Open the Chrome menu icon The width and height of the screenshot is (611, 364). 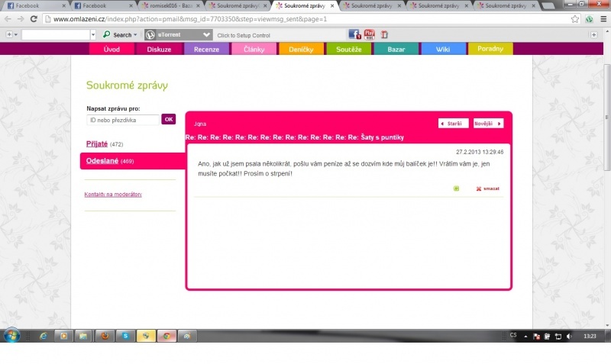pyautogui.click(x=602, y=19)
